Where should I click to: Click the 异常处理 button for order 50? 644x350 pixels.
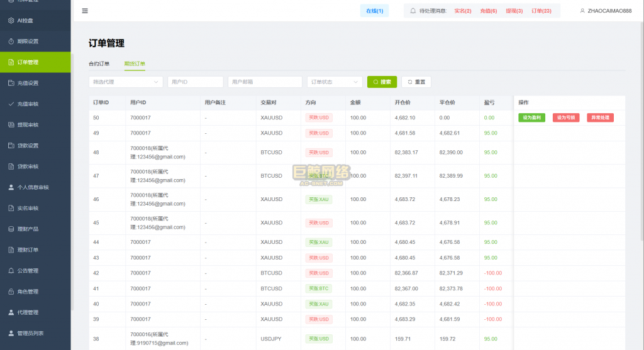[x=600, y=118]
